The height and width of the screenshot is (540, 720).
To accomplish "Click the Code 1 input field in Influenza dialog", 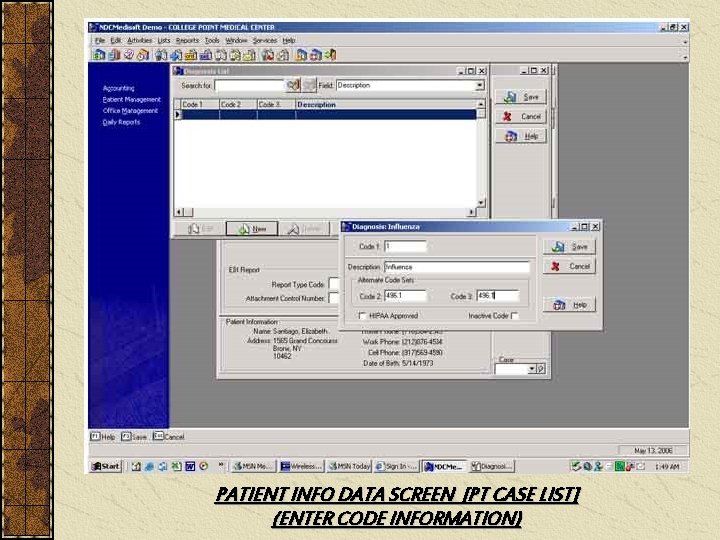I will (405, 247).
